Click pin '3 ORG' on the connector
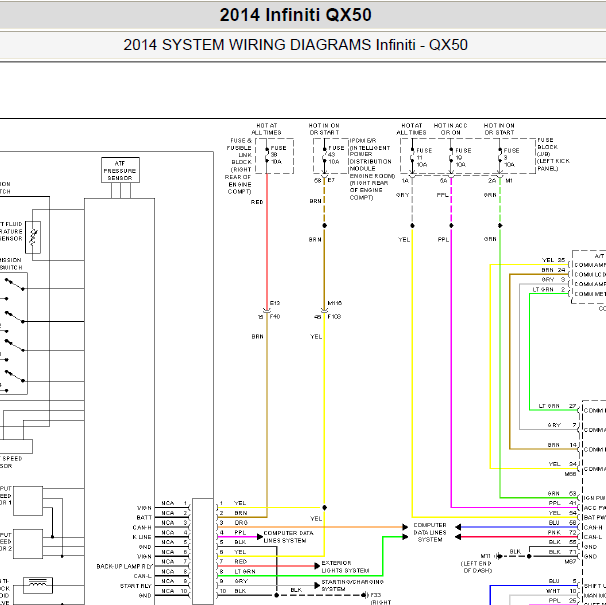 [233, 523]
